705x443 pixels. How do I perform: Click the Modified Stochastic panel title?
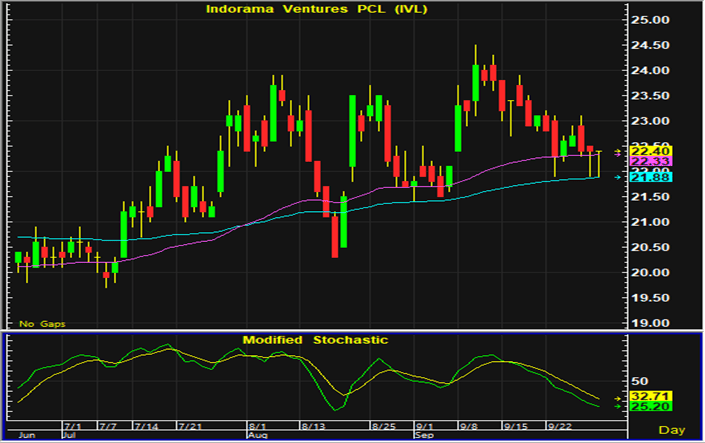(314, 340)
